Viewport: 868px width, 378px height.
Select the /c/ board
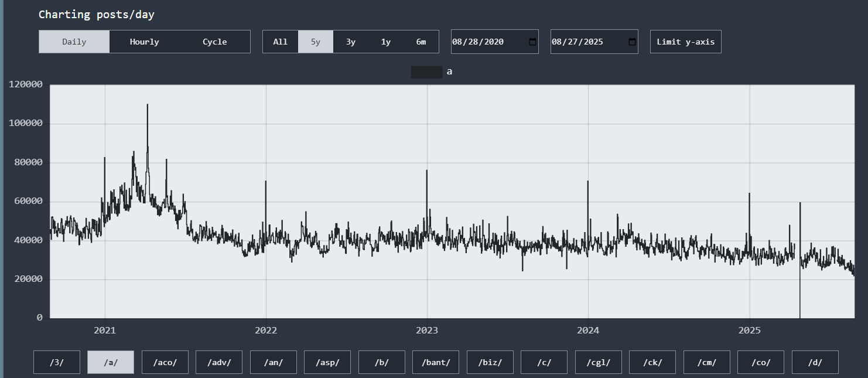(544, 362)
